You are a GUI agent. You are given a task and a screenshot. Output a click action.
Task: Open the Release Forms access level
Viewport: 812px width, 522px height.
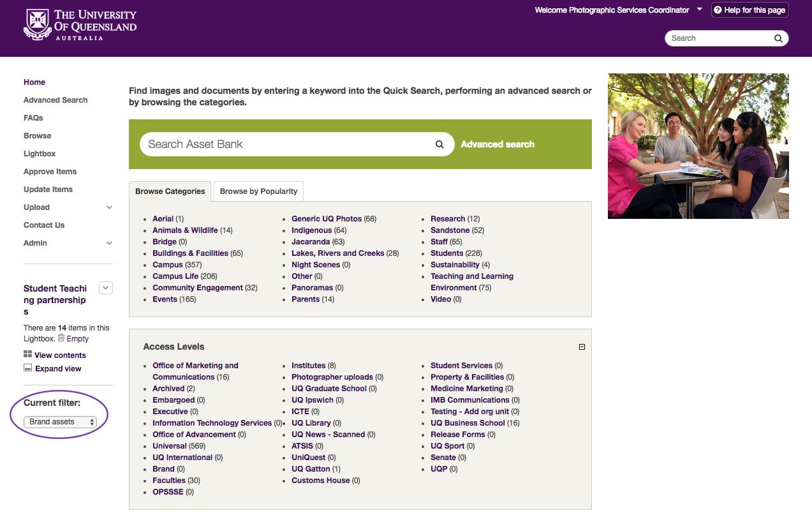click(x=458, y=435)
